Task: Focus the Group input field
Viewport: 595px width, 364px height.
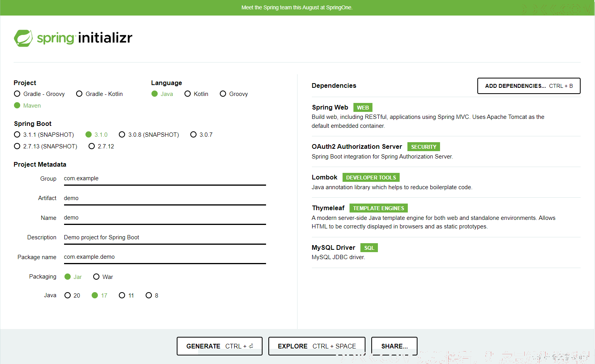Action: click(x=165, y=179)
